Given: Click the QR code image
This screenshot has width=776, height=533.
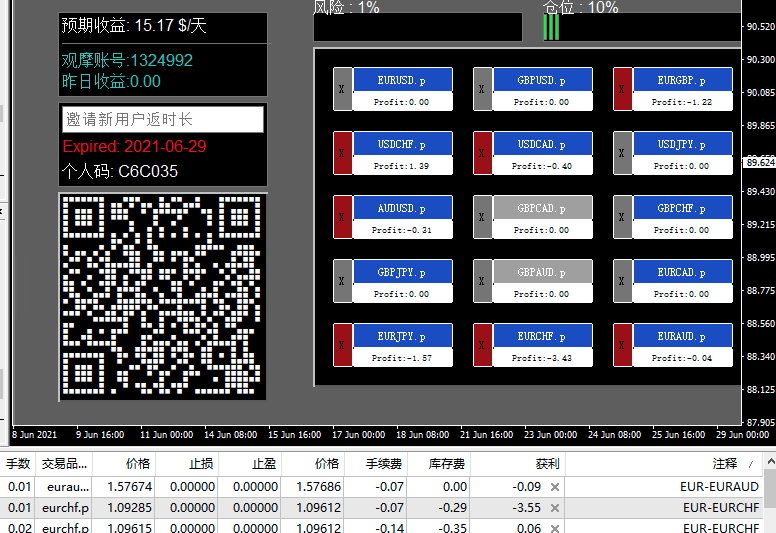Looking at the screenshot, I should [163, 296].
